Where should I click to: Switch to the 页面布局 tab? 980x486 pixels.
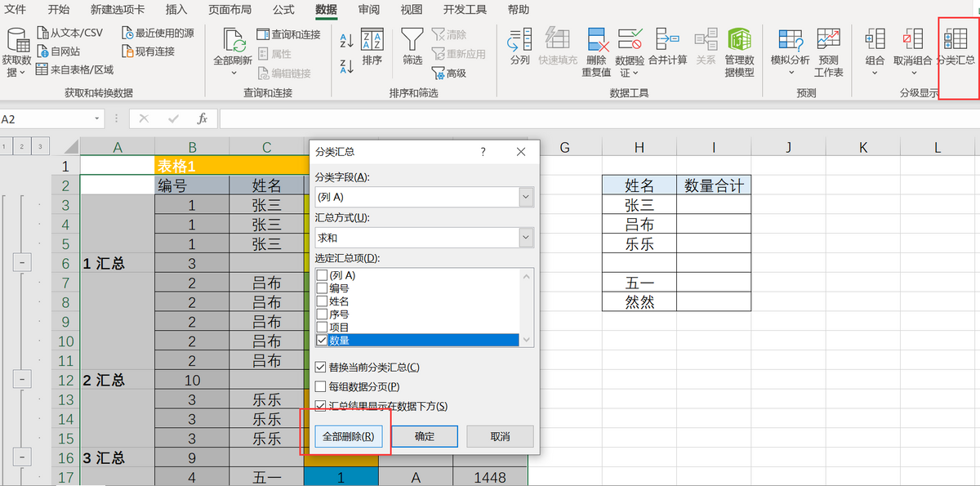(x=229, y=10)
